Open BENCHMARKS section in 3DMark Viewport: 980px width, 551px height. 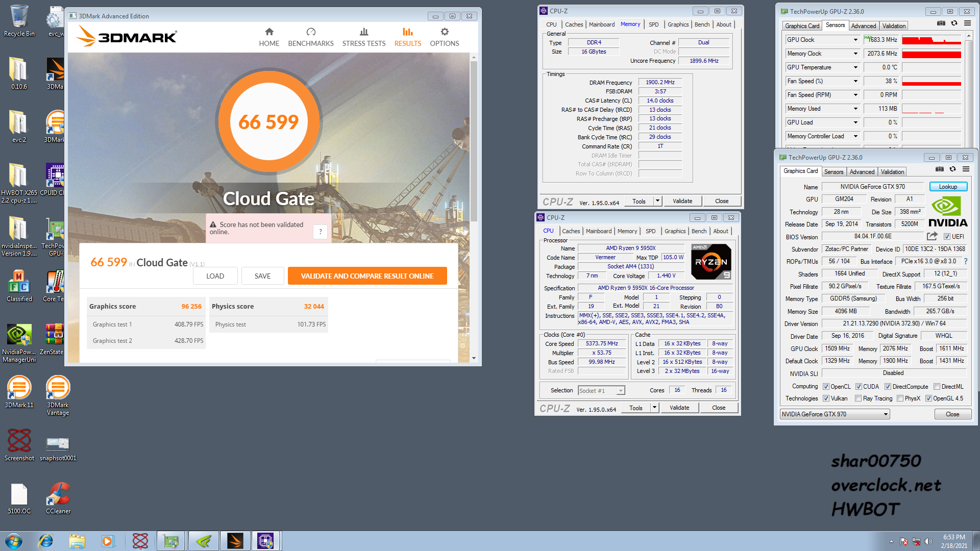pos(311,37)
